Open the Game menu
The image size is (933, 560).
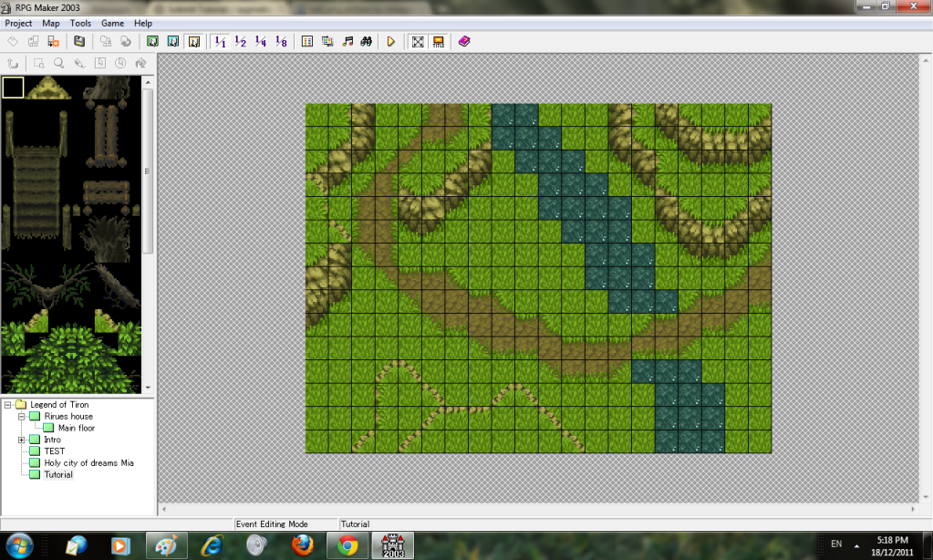(112, 23)
